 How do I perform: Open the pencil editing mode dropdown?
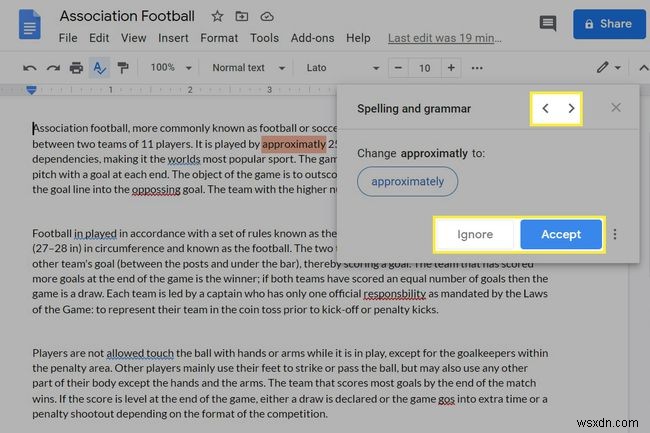tap(609, 68)
